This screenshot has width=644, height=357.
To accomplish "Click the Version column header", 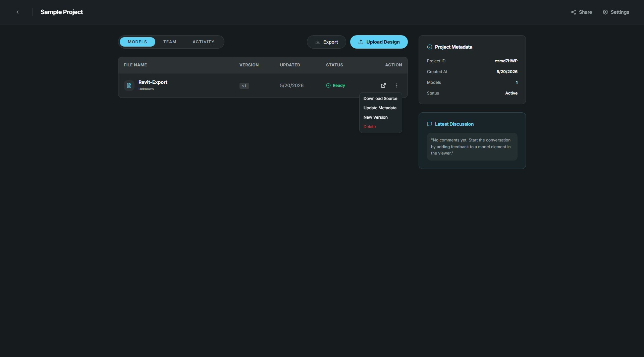I will pyautogui.click(x=249, y=65).
